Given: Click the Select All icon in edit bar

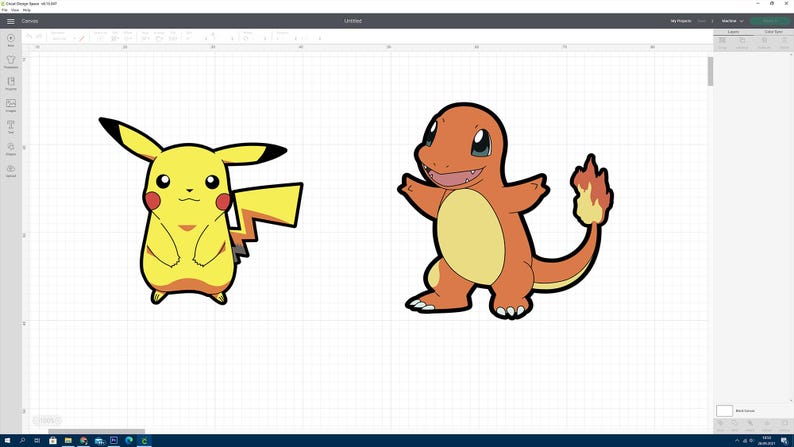Looking at the screenshot, I should click(x=100, y=38).
